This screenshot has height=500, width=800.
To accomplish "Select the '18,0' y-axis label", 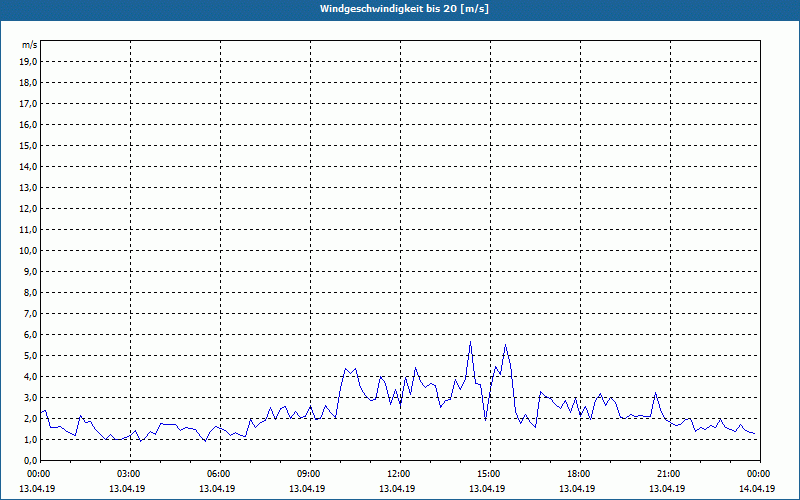I will tap(28, 83).
